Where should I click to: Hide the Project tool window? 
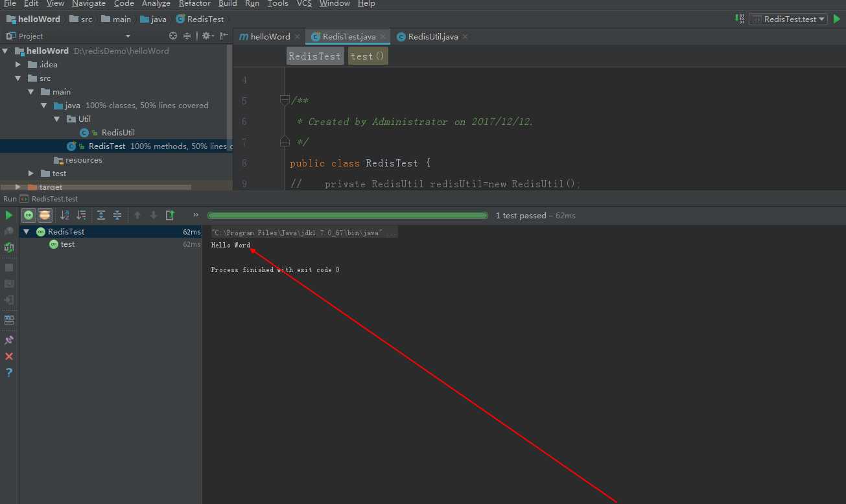click(x=224, y=36)
